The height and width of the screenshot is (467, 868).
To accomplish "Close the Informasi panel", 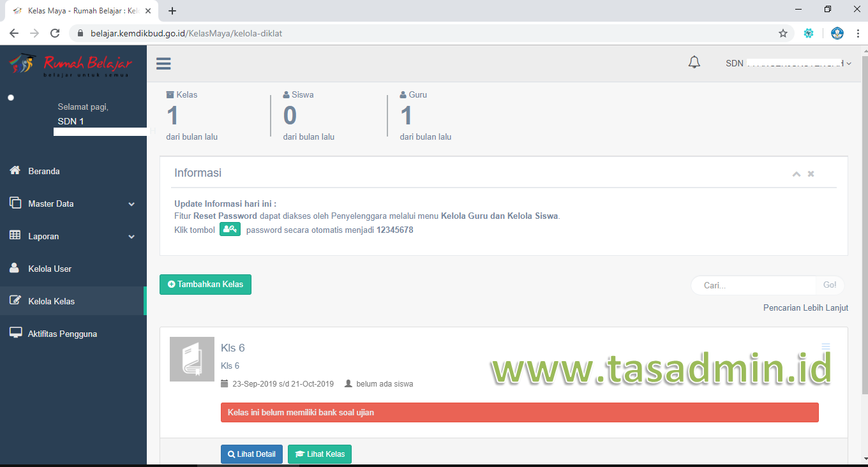I will (811, 174).
